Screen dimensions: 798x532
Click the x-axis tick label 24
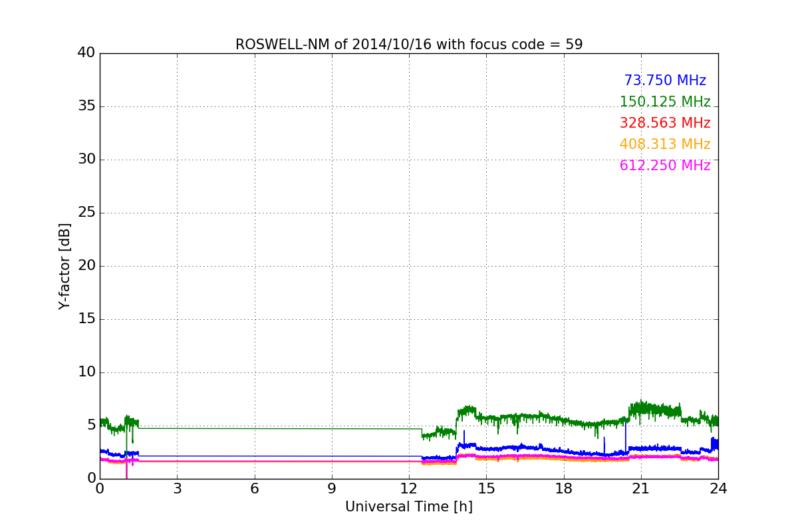(x=718, y=489)
